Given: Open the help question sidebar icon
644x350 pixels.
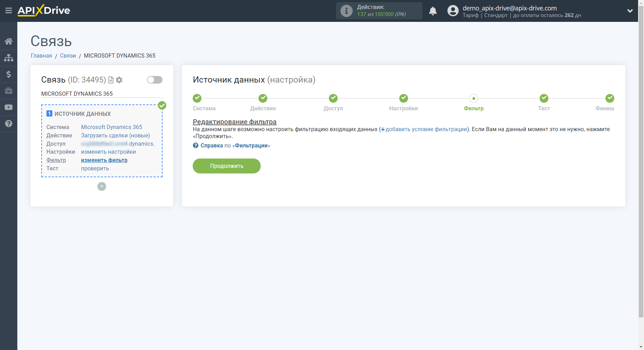Looking at the screenshot, I should (x=9, y=123).
